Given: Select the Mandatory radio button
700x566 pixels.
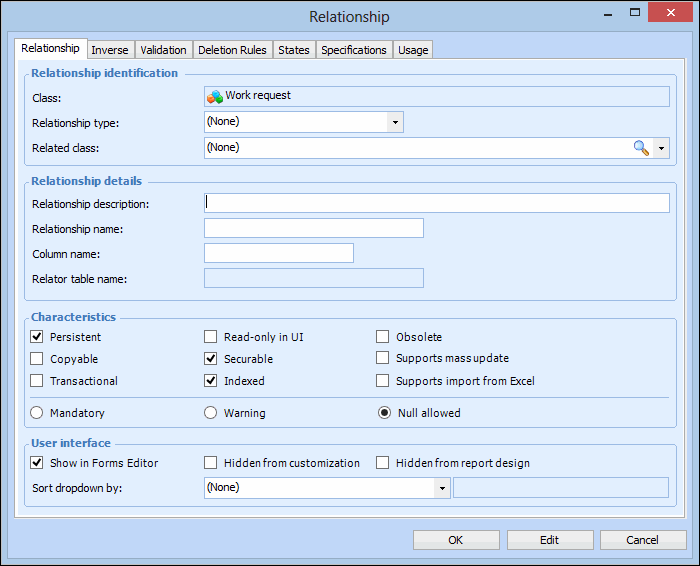Looking at the screenshot, I should click(38, 413).
